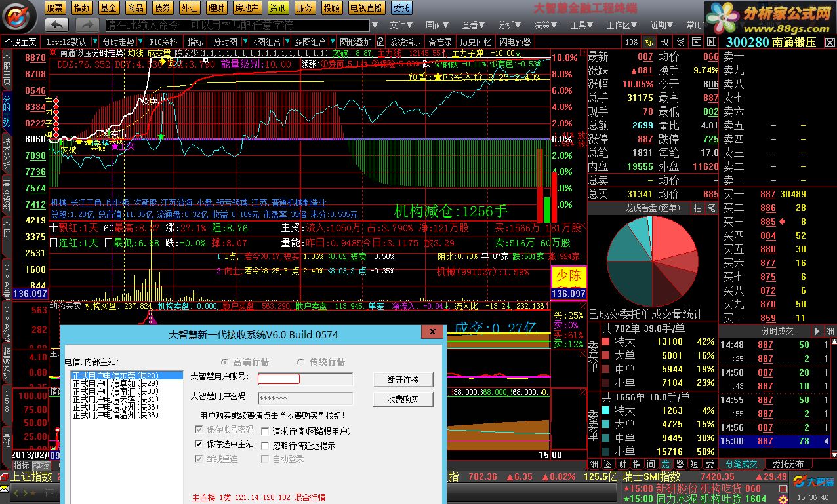
Task: Expand the Level2默认 dropdown arrow
Action: pos(94,42)
